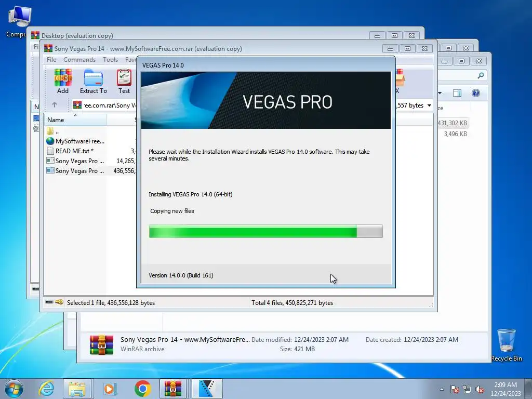
Task: Click the key password icon in status bar
Action: click(59, 302)
